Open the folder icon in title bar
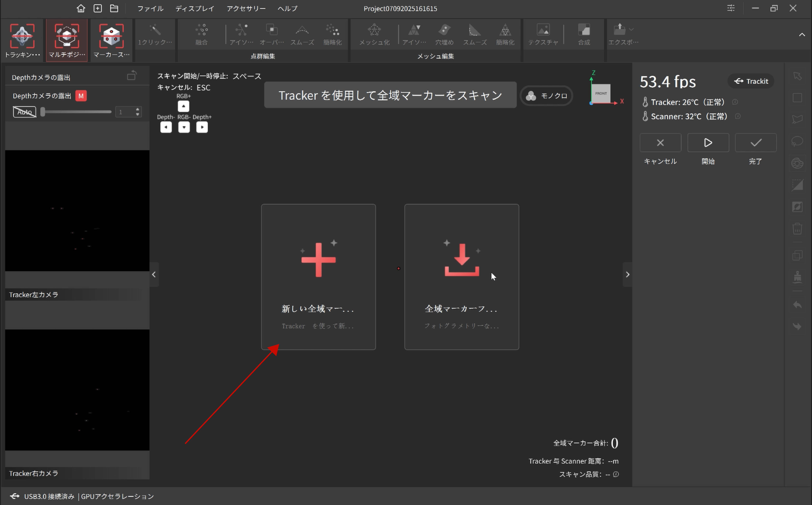 coord(114,8)
